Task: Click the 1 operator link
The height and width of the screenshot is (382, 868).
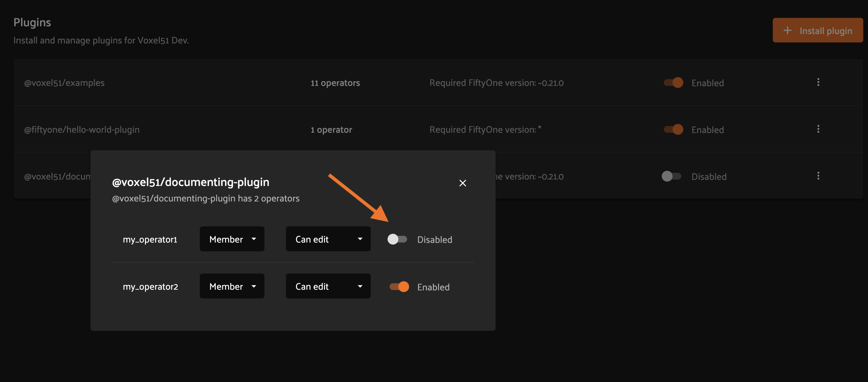Action: (x=331, y=130)
